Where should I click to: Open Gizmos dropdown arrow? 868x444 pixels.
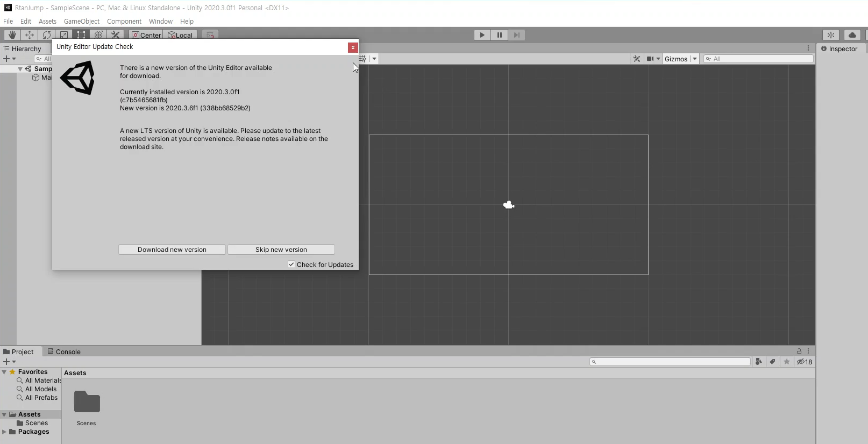tap(694, 59)
